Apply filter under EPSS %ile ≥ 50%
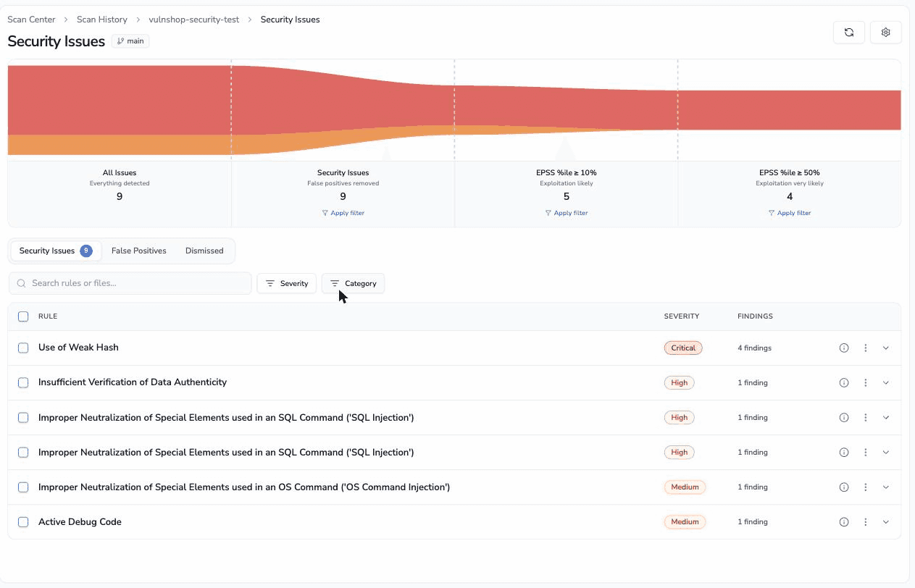Viewport: 915px width, 588px height. 790,213
